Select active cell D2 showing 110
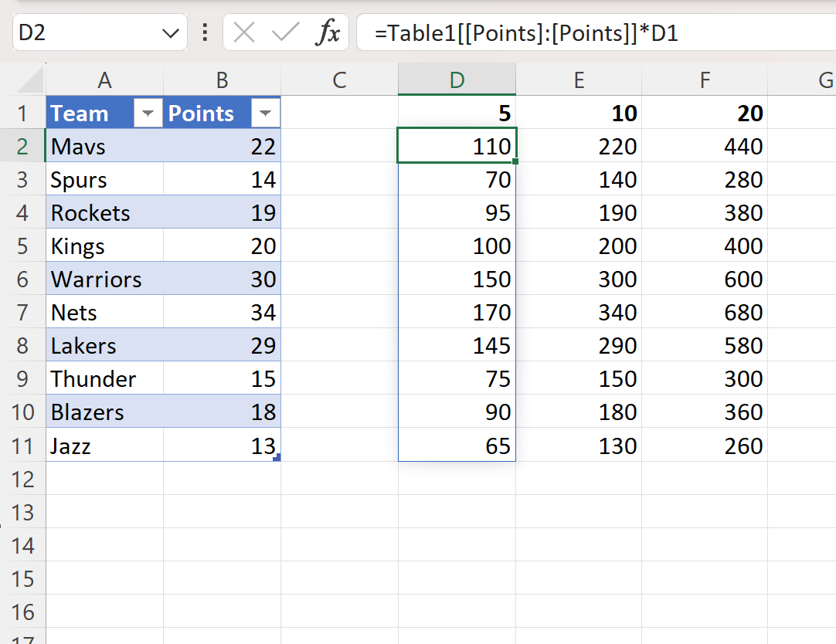 tap(457, 146)
